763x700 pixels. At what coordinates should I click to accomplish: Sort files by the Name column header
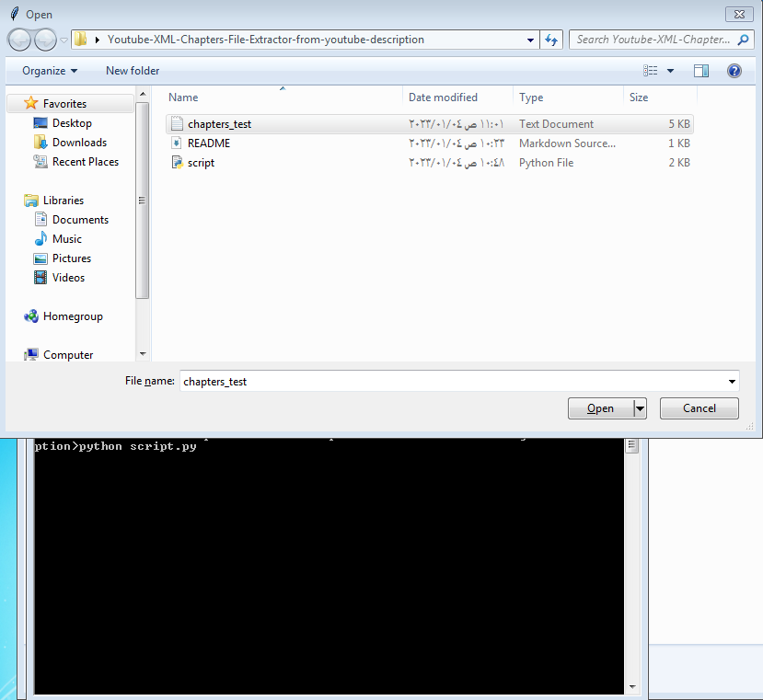click(183, 97)
